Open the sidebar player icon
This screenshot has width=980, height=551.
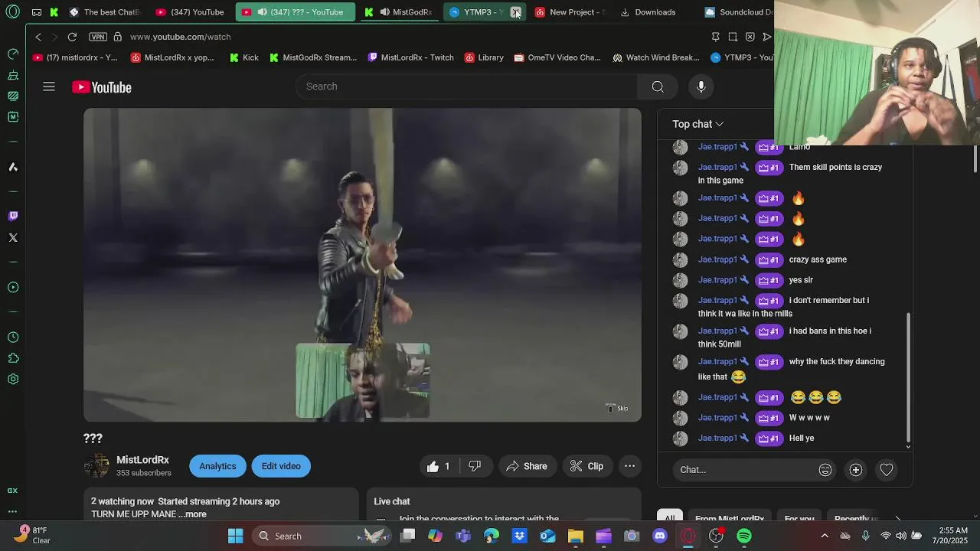[x=13, y=288]
